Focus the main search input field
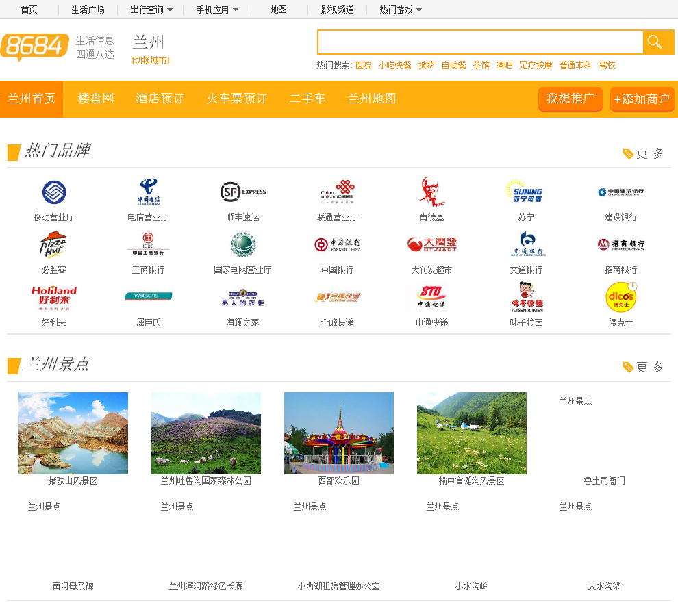This screenshot has width=678, height=616. click(x=480, y=42)
